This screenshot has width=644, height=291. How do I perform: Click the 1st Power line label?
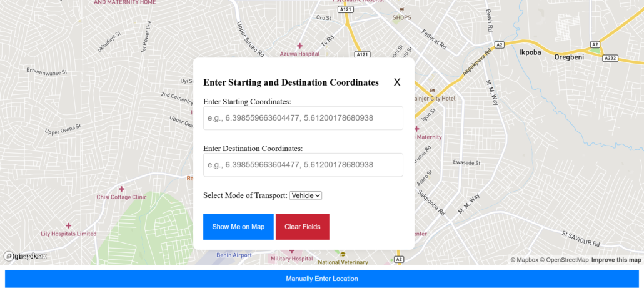click(146, 36)
